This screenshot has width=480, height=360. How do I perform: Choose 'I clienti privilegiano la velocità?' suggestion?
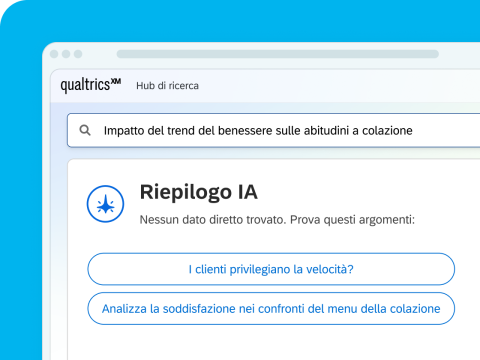click(x=271, y=269)
